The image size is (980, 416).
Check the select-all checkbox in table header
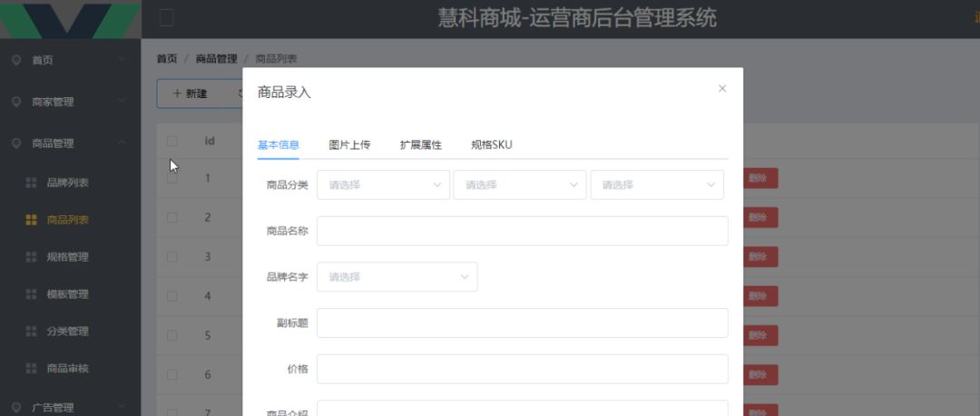172,141
